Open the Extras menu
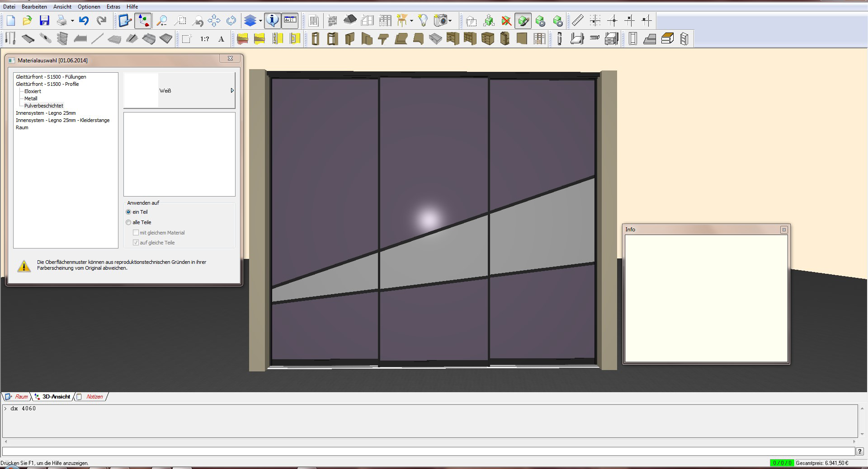This screenshot has width=868, height=469. 113,7
